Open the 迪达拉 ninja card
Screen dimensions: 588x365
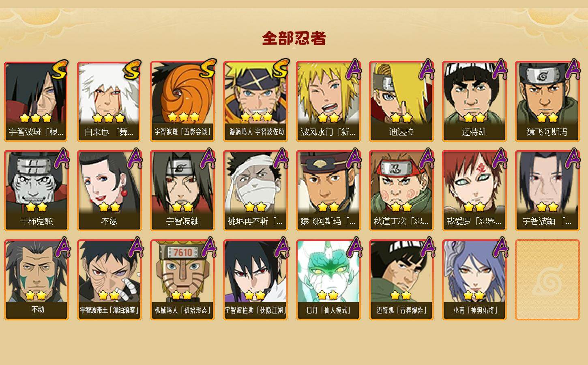point(401,101)
